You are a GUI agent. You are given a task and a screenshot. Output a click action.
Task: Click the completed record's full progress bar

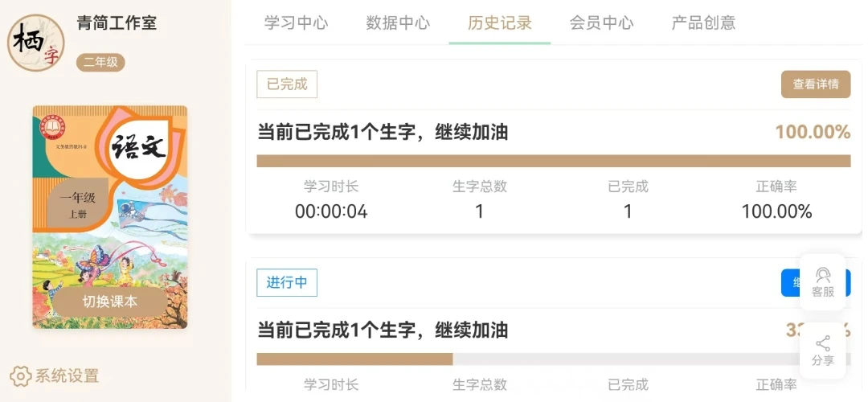pos(553,161)
